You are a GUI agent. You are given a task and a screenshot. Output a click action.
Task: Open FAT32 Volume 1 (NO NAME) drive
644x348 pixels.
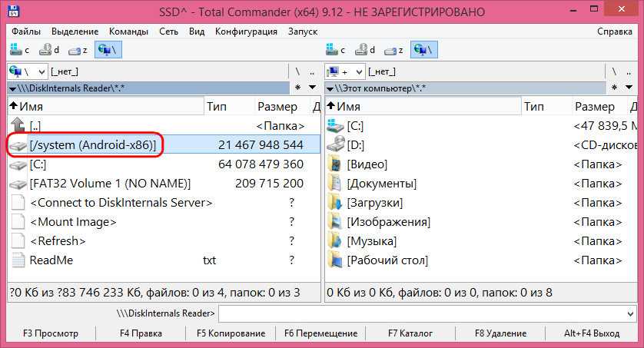(109, 184)
